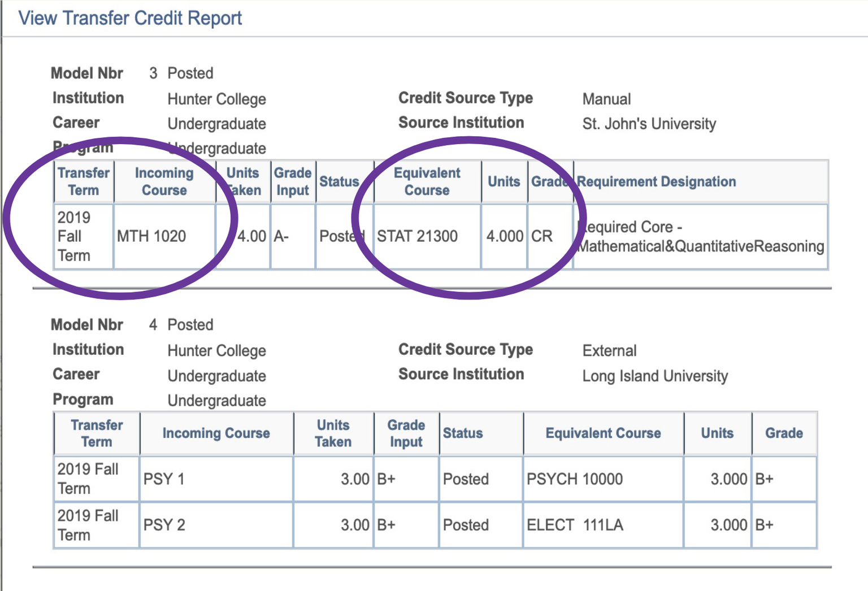Click Model Nbr 3 Posted label

pos(131,73)
